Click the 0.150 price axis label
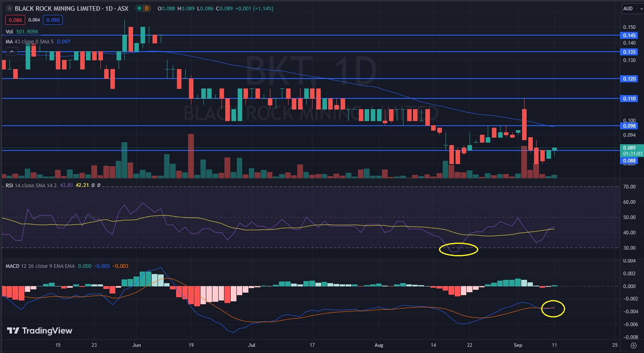This screenshot has height=353, width=644. tap(629, 27)
